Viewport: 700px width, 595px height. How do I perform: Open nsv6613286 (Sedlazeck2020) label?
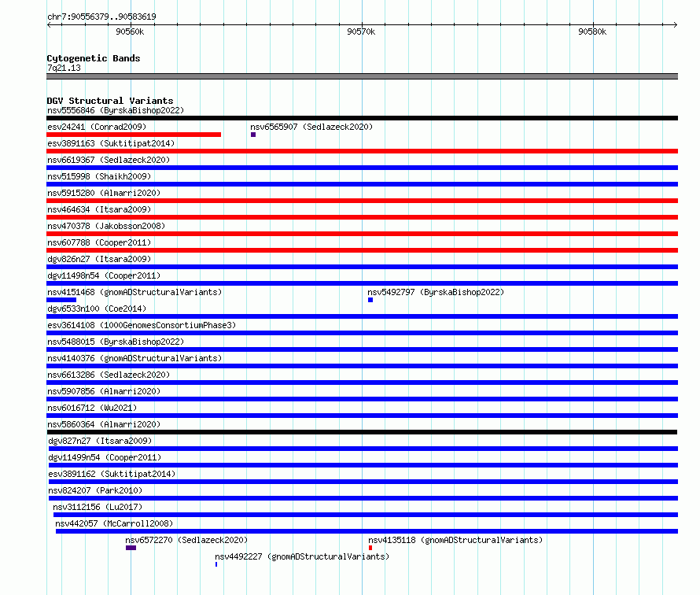pyautogui.click(x=109, y=375)
